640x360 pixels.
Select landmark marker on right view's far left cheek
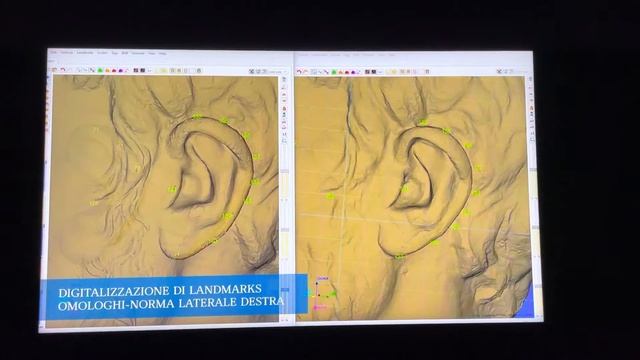[330, 196]
